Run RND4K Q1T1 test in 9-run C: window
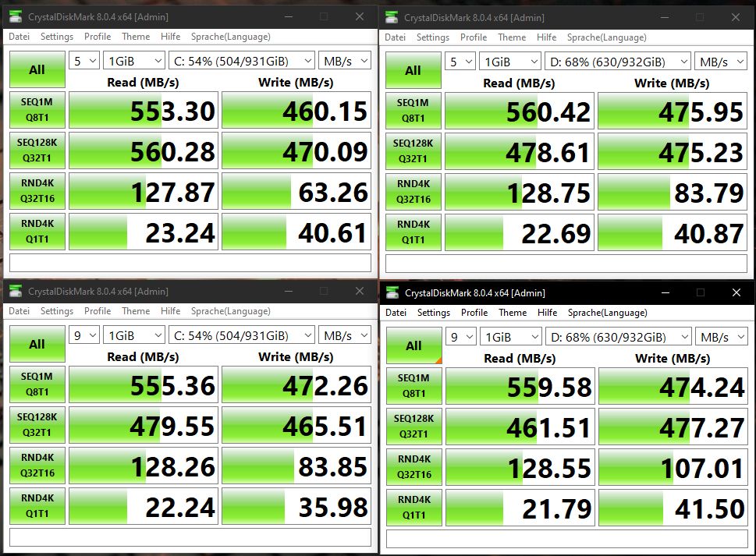 click(37, 506)
